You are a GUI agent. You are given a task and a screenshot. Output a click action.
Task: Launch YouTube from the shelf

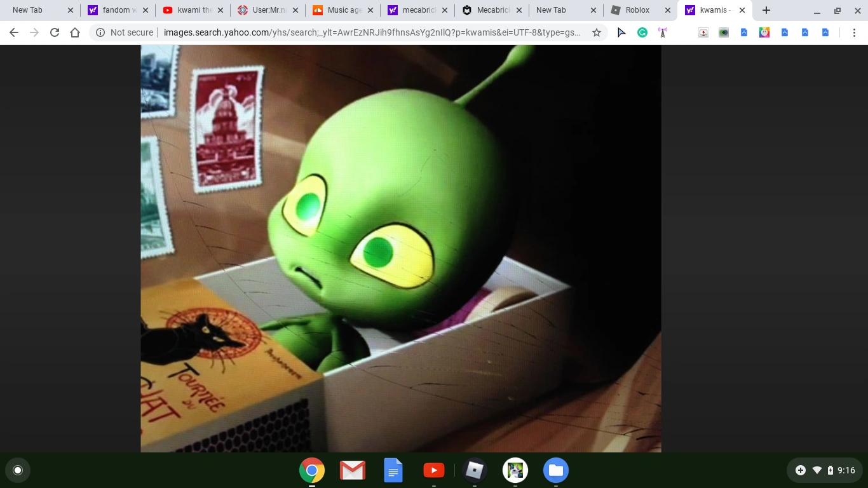[x=433, y=470]
